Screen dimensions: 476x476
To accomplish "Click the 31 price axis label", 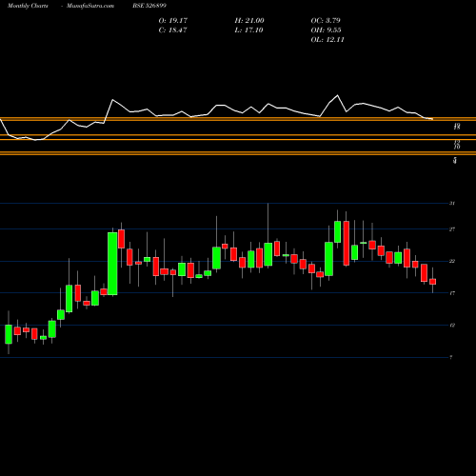I will pyautogui.click(x=452, y=203).
